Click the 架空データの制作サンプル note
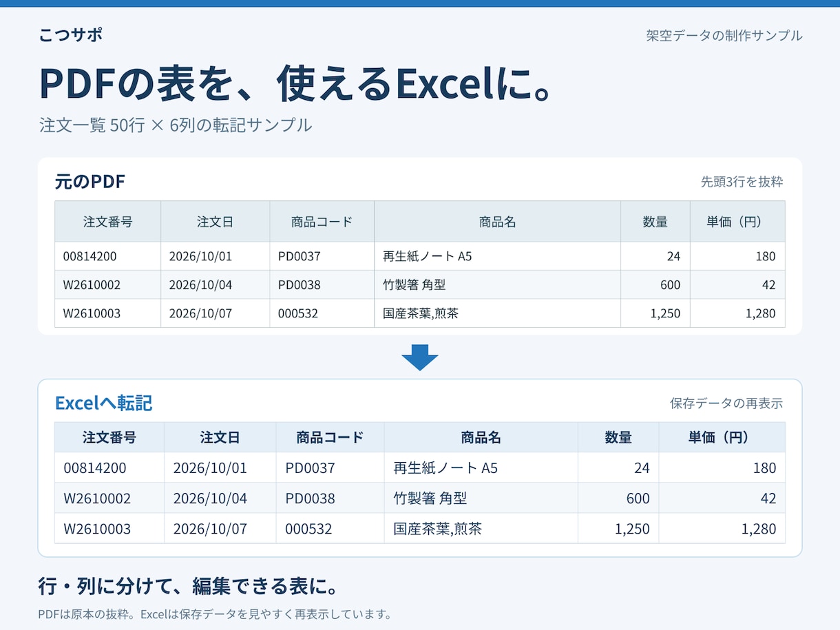Image resolution: width=840 pixels, height=630 pixels. (724, 36)
